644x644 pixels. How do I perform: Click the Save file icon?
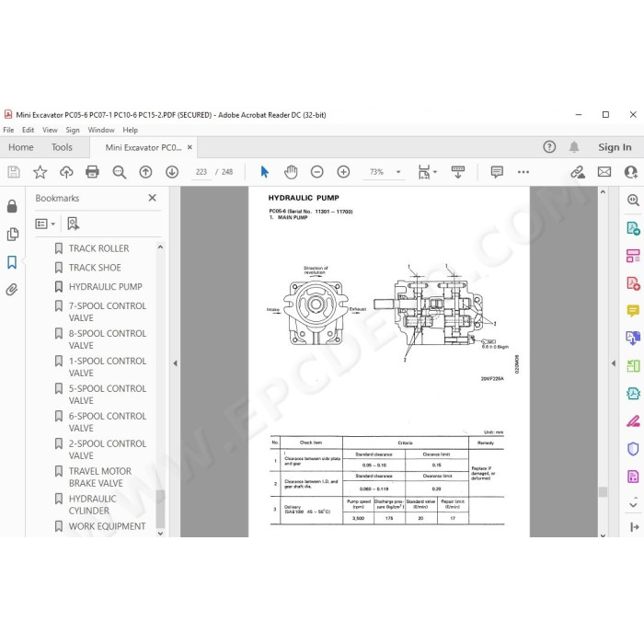tap(14, 172)
